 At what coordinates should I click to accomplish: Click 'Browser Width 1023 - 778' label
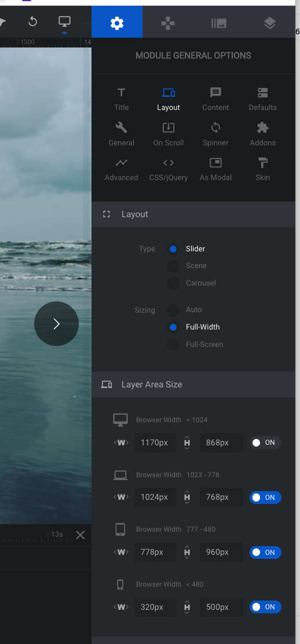coord(178,475)
